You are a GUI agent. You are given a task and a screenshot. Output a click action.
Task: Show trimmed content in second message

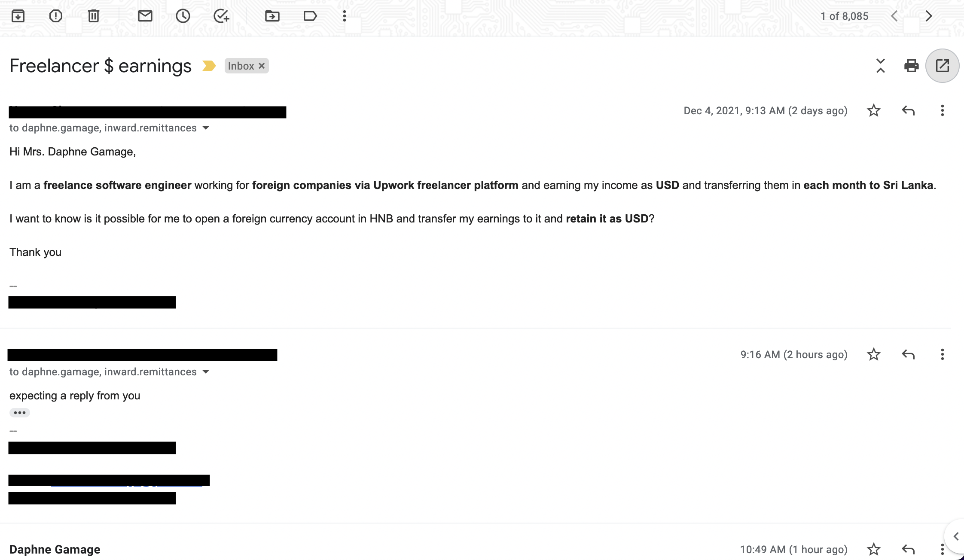click(x=20, y=413)
